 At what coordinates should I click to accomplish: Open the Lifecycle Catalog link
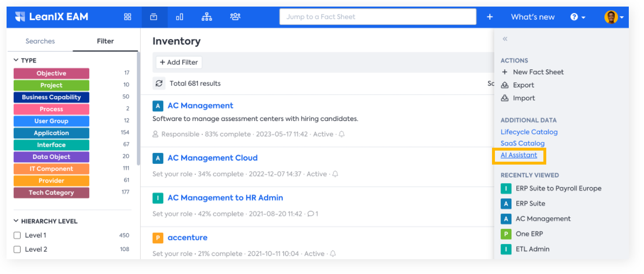tap(529, 132)
